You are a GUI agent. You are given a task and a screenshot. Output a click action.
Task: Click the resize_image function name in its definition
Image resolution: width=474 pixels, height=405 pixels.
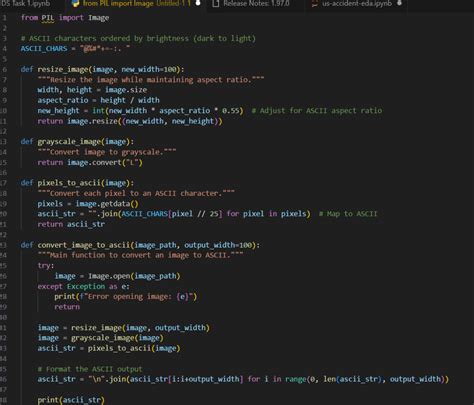tap(63, 69)
